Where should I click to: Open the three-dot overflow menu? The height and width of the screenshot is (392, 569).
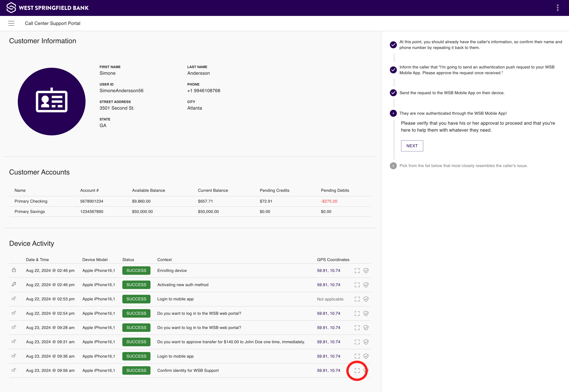(557, 8)
